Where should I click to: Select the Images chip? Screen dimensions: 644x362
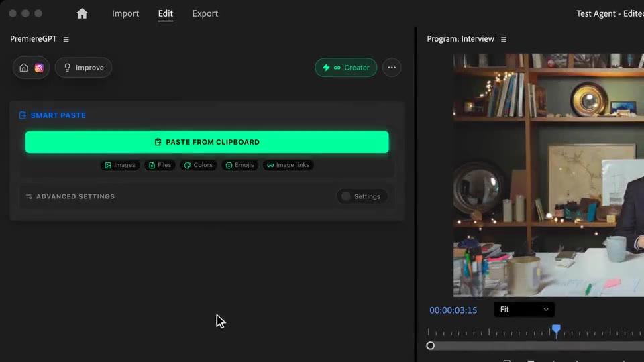coord(120,165)
